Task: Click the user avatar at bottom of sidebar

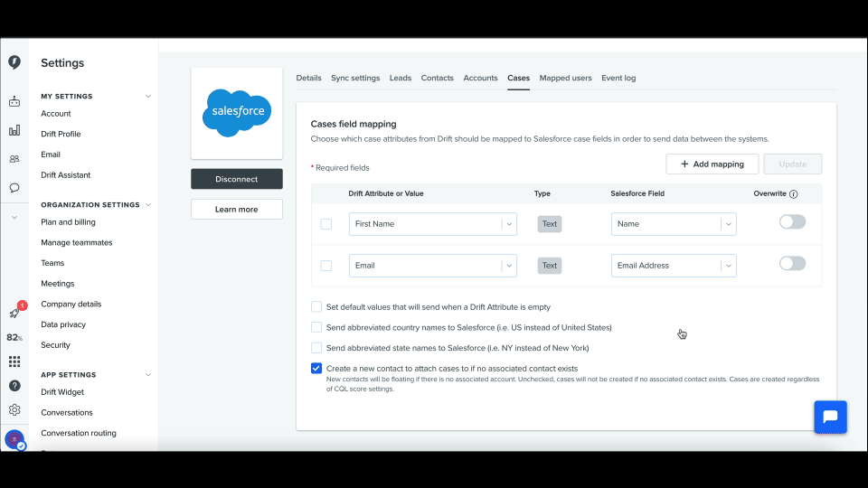Action: 14,439
